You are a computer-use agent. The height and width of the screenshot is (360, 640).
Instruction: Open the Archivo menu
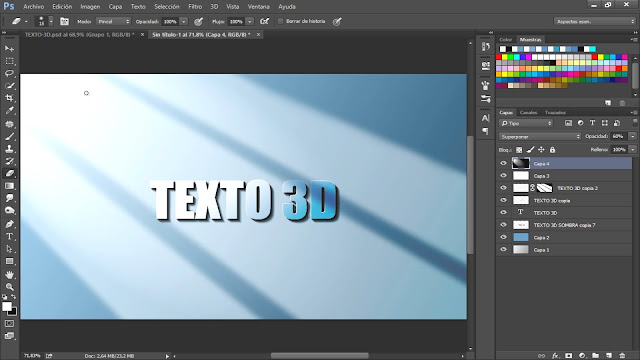point(33,7)
